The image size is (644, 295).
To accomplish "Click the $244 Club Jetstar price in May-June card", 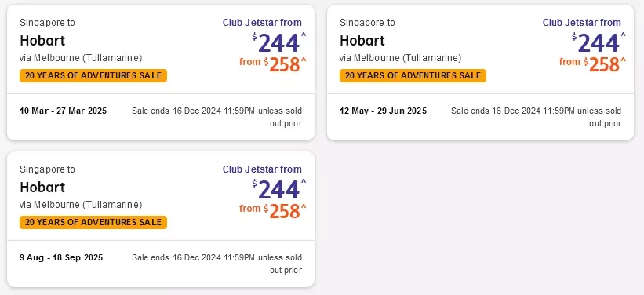I will pyautogui.click(x=599, y=42).
